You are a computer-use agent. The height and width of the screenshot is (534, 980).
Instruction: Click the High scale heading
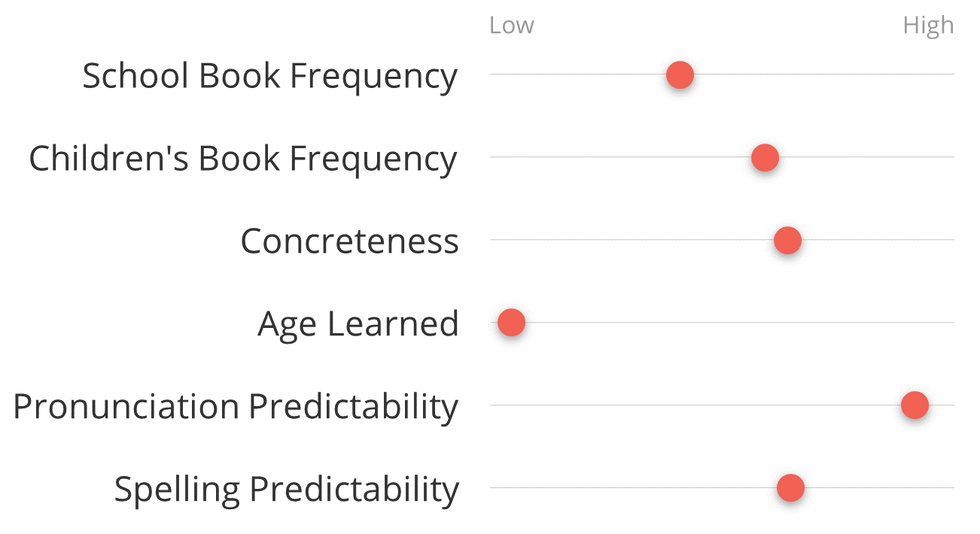(928, 26)
